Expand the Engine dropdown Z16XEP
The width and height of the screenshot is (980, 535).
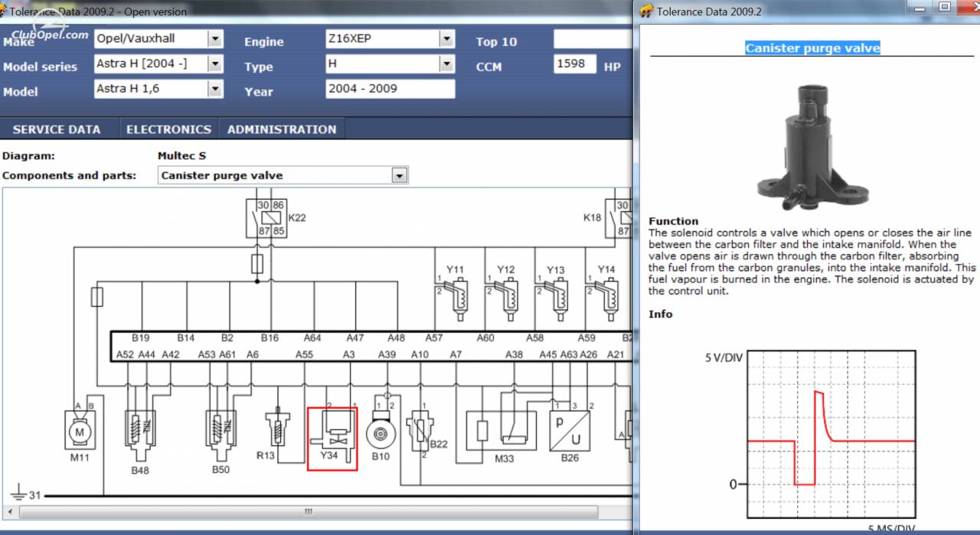(x=446, y=38)
